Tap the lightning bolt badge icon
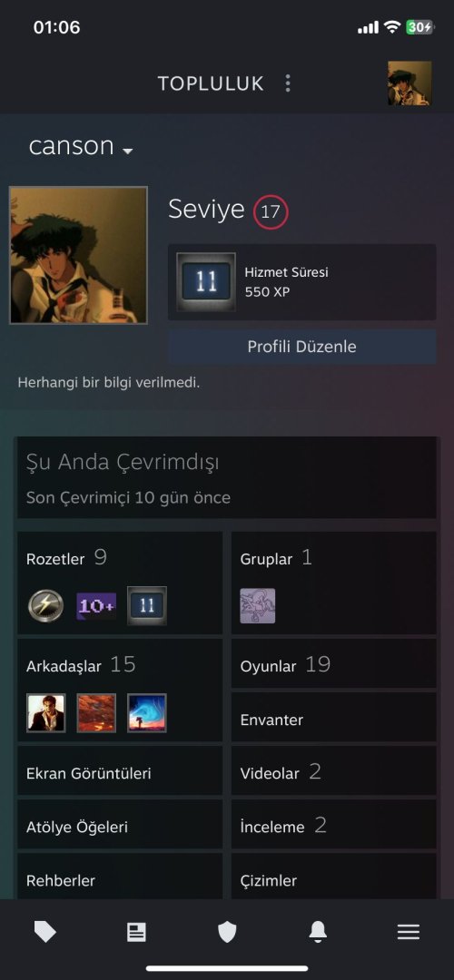454x980 pixels. 45,605
